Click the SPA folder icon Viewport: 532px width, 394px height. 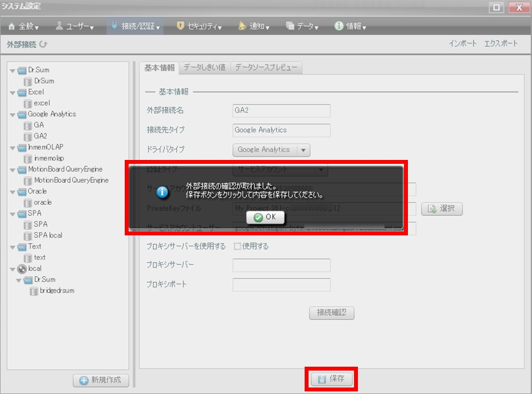coord(21,214)
